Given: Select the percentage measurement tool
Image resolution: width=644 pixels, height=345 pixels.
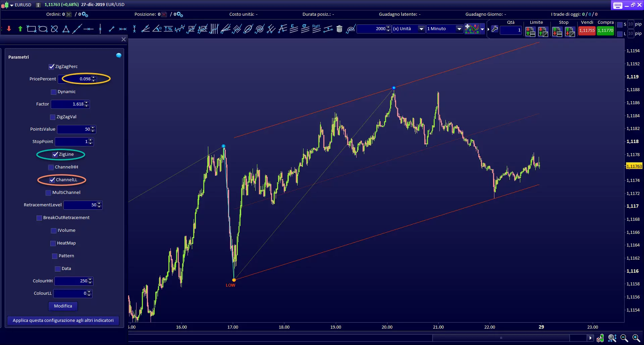Looking at the screenshot, I should (168, 29).
